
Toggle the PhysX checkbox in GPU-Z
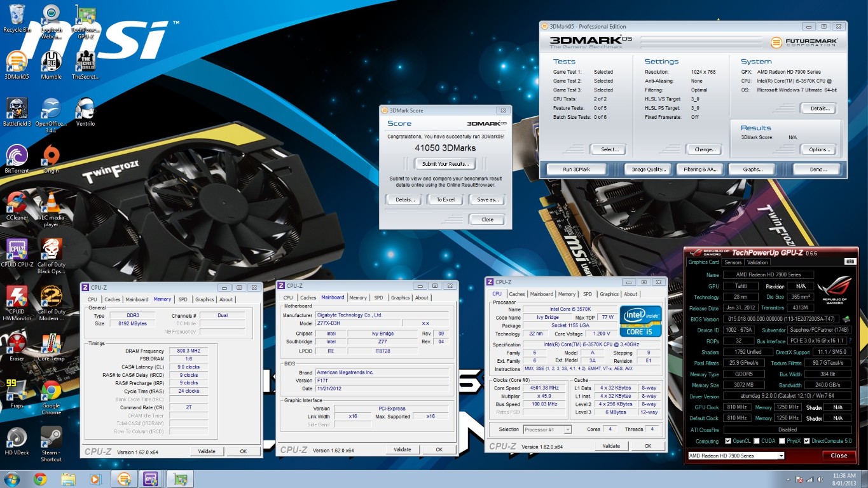coord(781,441)
